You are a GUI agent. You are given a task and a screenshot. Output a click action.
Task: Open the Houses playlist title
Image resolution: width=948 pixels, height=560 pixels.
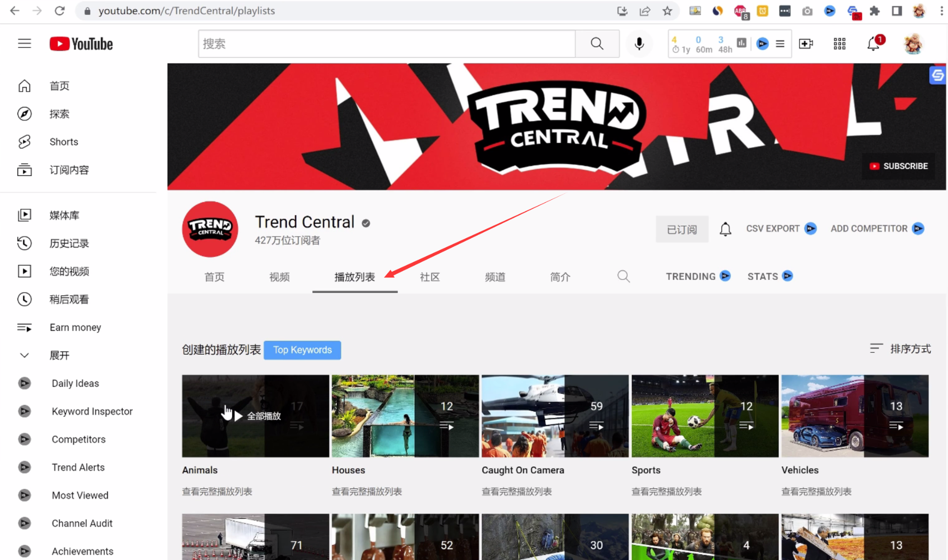pyautogui.click(x=348, y=470)
